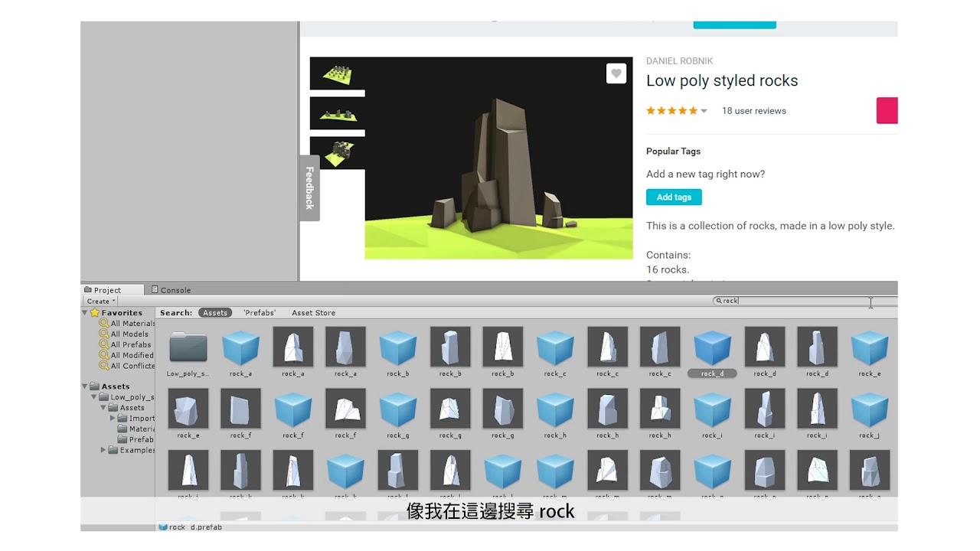Collapse the Favorites section

(x=85, y=313)
